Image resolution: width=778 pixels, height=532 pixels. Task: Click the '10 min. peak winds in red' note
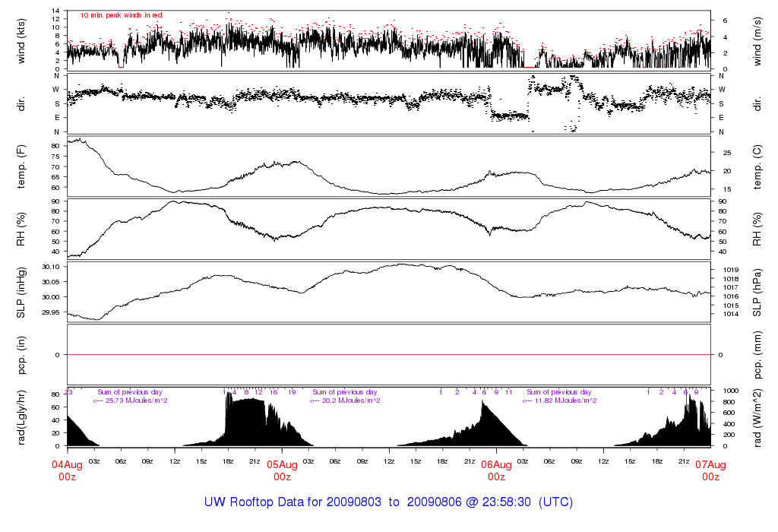pyautogui.click(x=121, y=15)
